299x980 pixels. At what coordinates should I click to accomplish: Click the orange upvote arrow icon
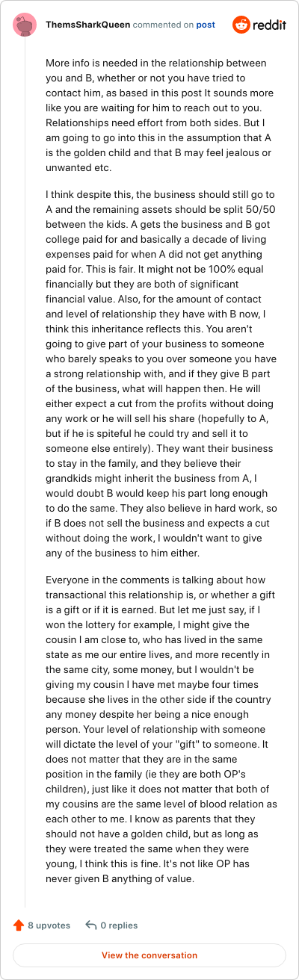click(x=19, y=925)
